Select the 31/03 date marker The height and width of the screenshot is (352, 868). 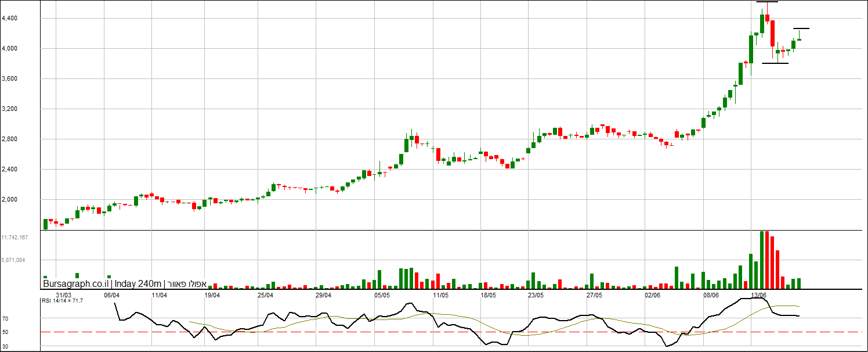(x=63, y=295)
